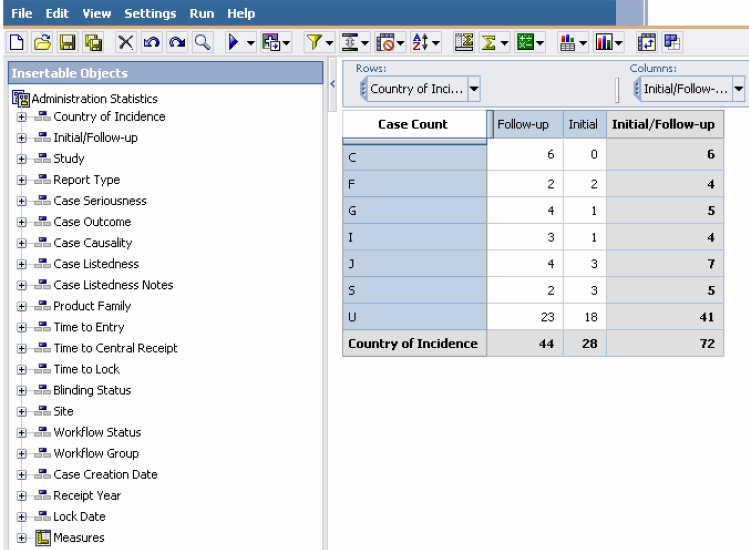Select row header U in crosstab

pyautogui.click(x=414, y=317)
